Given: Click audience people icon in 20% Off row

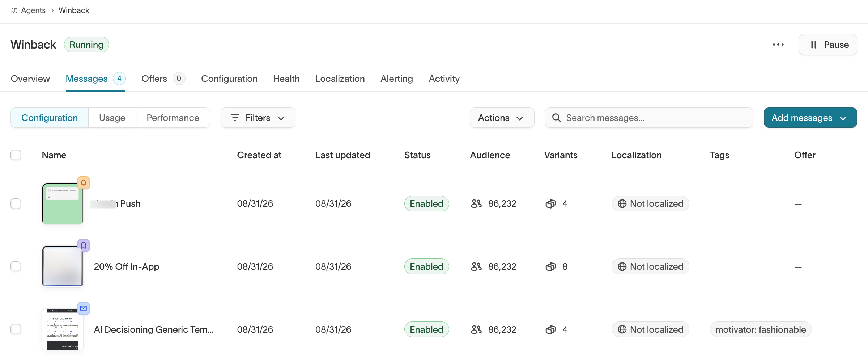Looking at the screenshot, I should click(x=476, y=266).
